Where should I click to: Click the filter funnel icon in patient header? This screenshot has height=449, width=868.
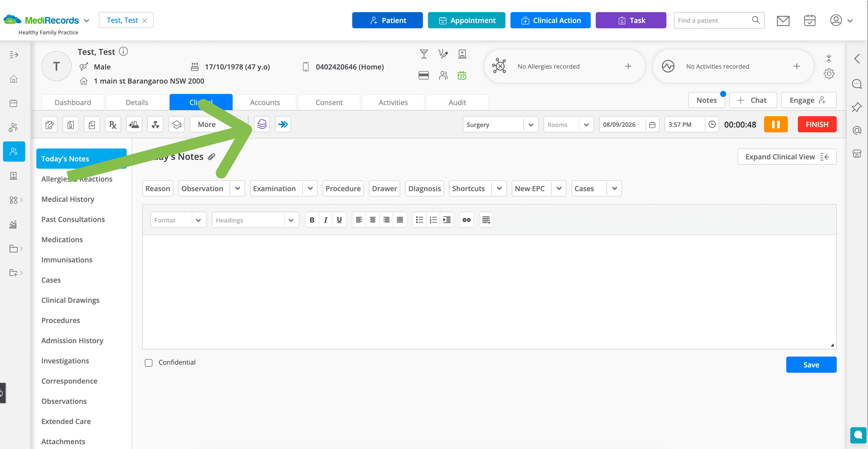point(424,54)
